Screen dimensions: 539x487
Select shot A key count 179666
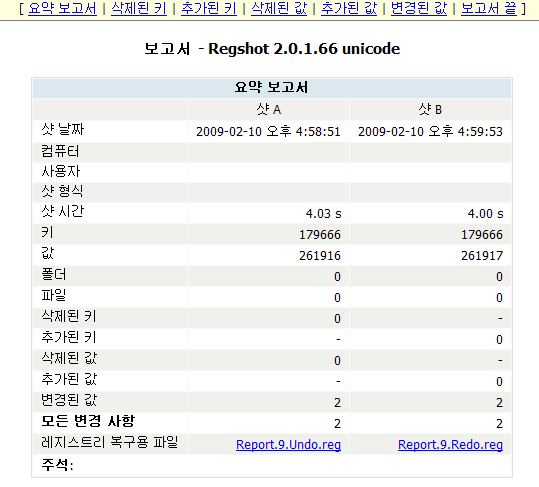(320, 234)
